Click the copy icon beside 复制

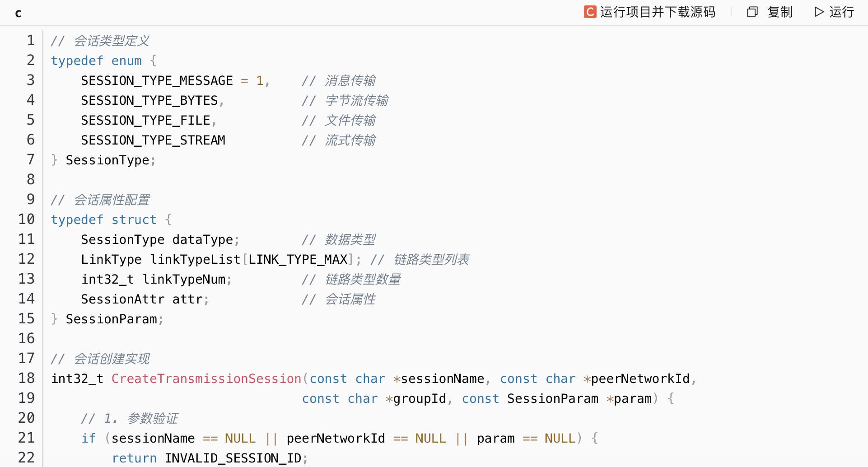click(x=752, y=12)
